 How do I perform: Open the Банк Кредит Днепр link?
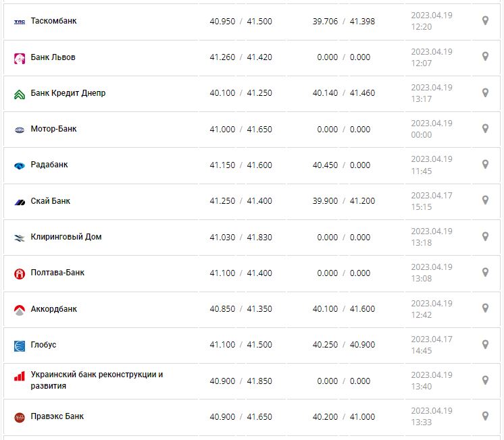click(x=68, y=93)
